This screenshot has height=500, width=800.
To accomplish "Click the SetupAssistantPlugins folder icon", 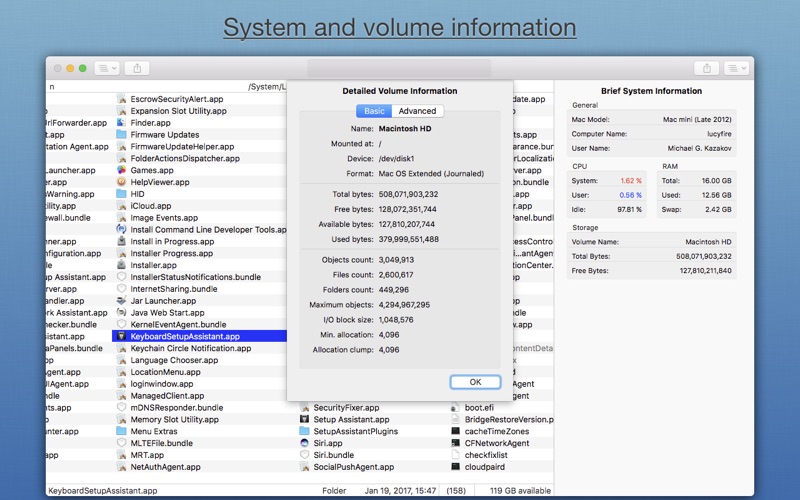I will pyautogui.click(x=305, y=431).
